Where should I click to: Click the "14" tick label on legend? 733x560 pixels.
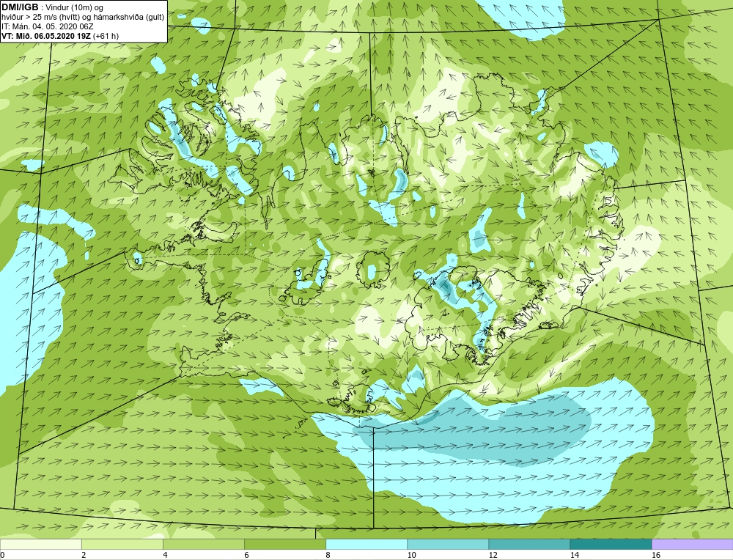point(574,555)
